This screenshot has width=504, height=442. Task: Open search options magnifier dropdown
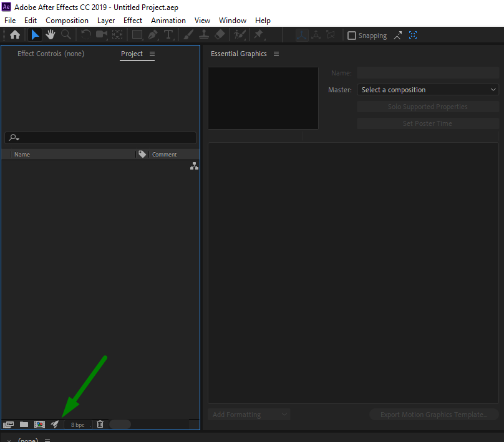tap(14, 138)
